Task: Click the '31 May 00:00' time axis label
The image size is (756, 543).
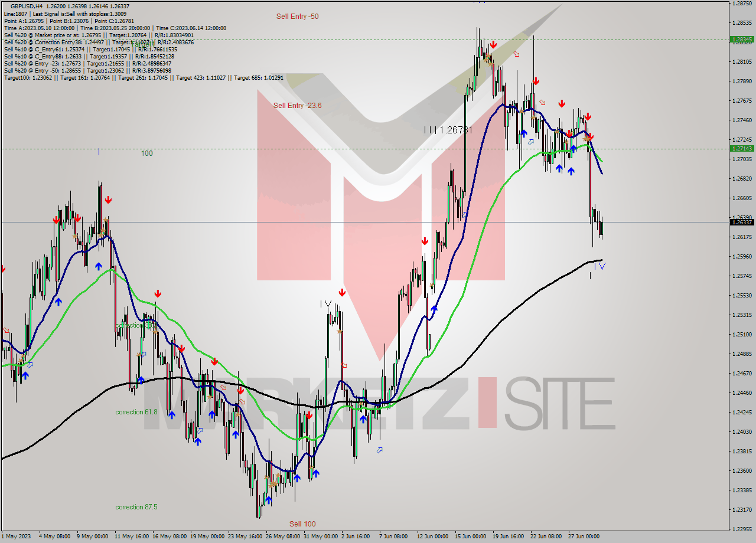Action: point(322,537)
